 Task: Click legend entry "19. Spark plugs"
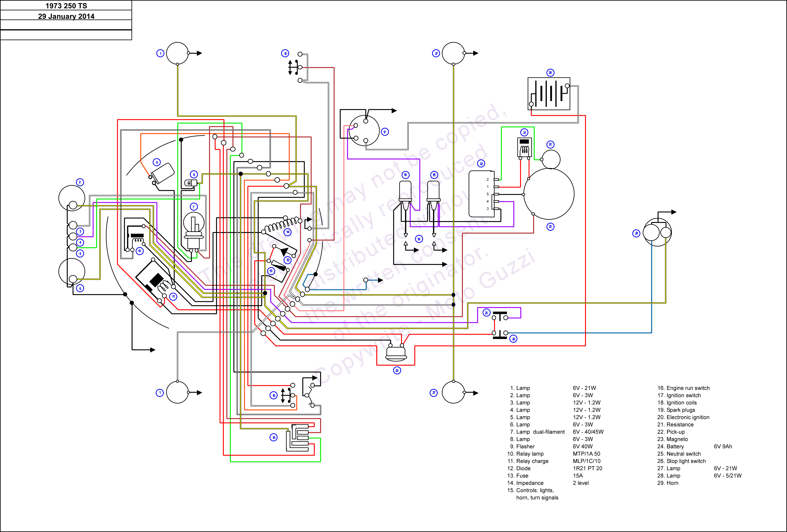coord(676,410)
